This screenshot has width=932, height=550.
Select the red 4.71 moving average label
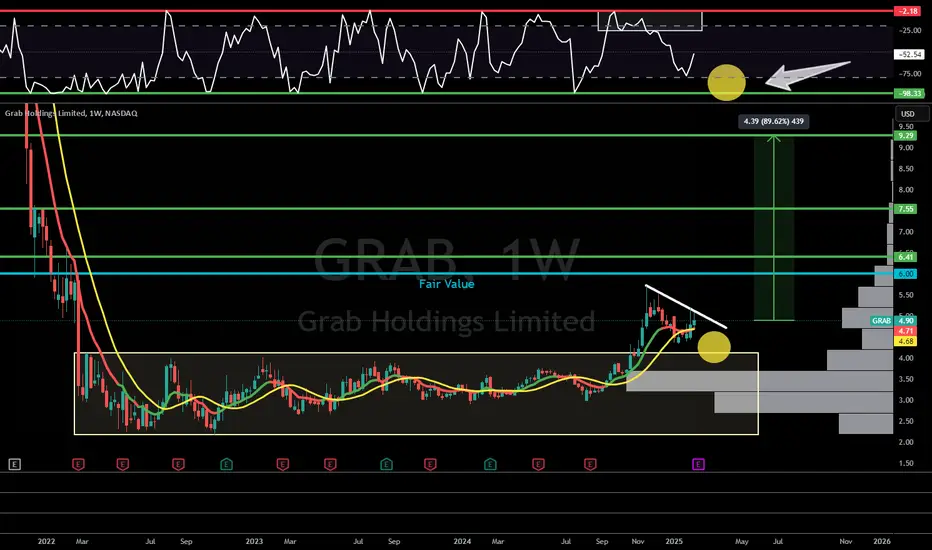pyautogui.click(x=906, y=331)
